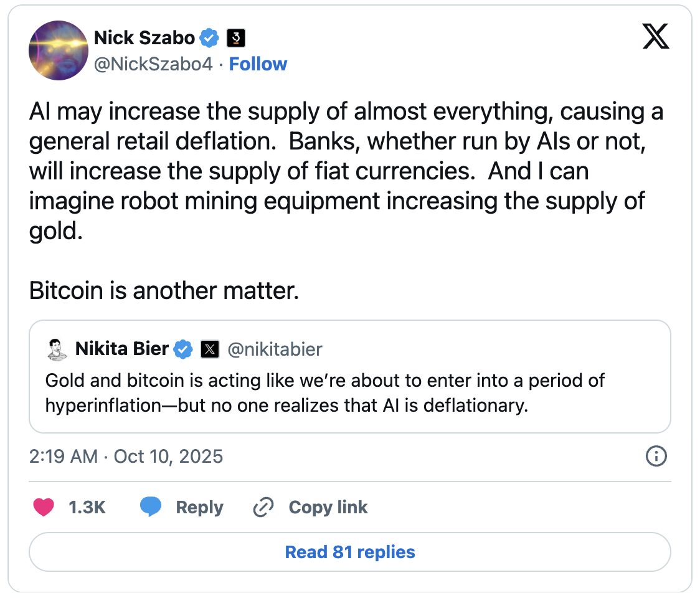Image resolution: width=700 pixels, height=598 pixels.
Task: Click Nikita Bier's blue verified badge
Action: click(x=182, y=349)
